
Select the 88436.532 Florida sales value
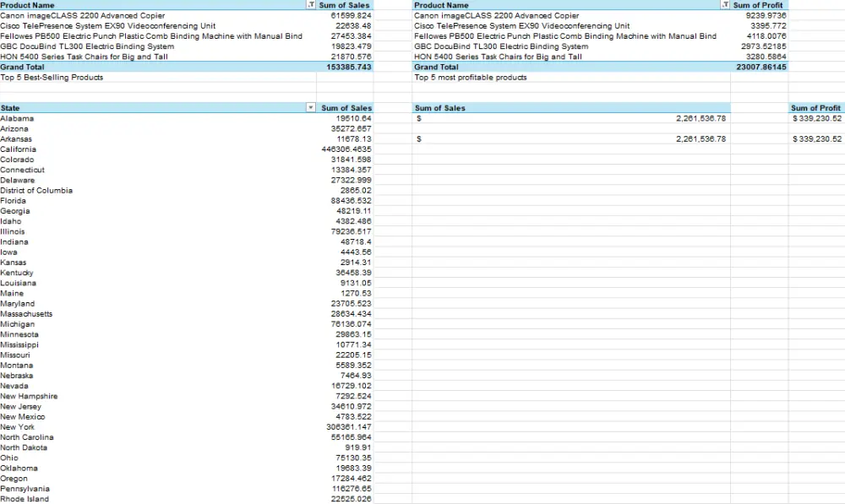point(351,200)
